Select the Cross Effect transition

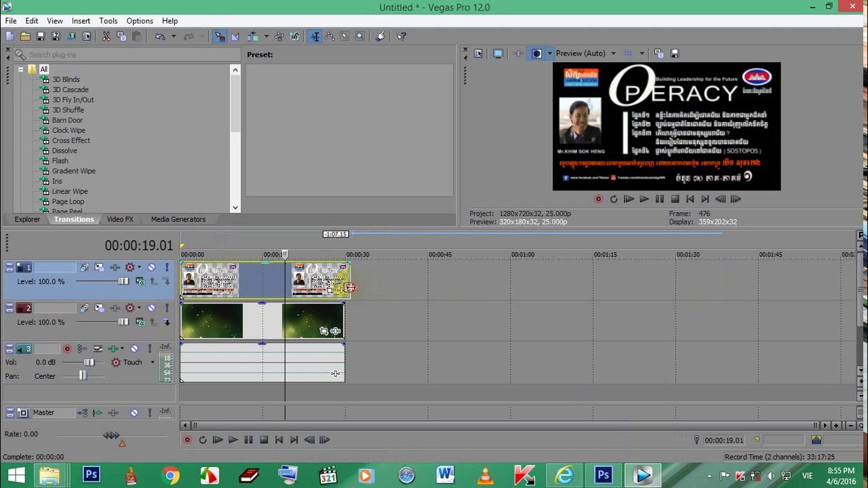point(71,140)
